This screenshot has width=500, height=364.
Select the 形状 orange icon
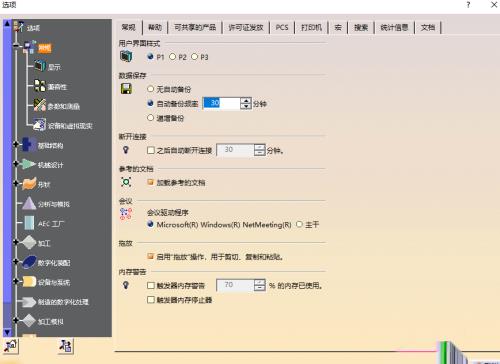tap(29, 184)
